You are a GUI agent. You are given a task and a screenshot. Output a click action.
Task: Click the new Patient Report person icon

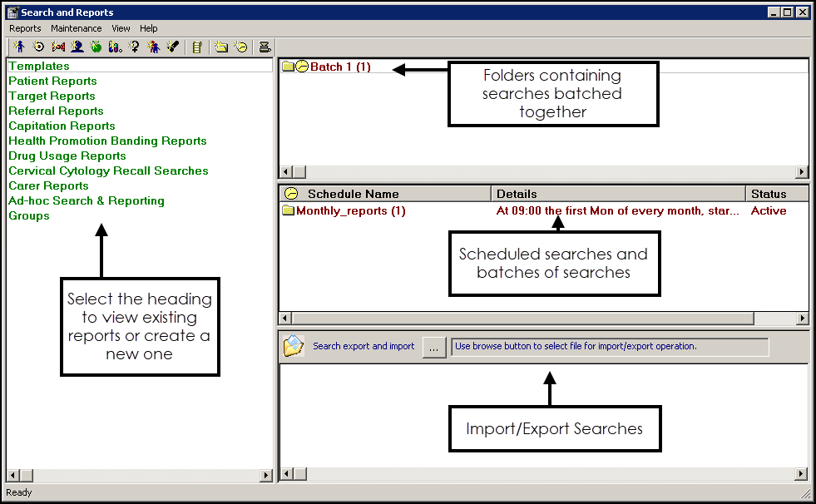19,47
